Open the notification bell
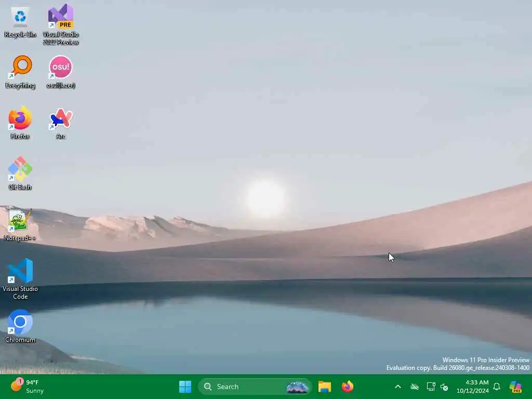Viewport: 532px width, 399px height. pyautogui.click(x=497, y=387)
